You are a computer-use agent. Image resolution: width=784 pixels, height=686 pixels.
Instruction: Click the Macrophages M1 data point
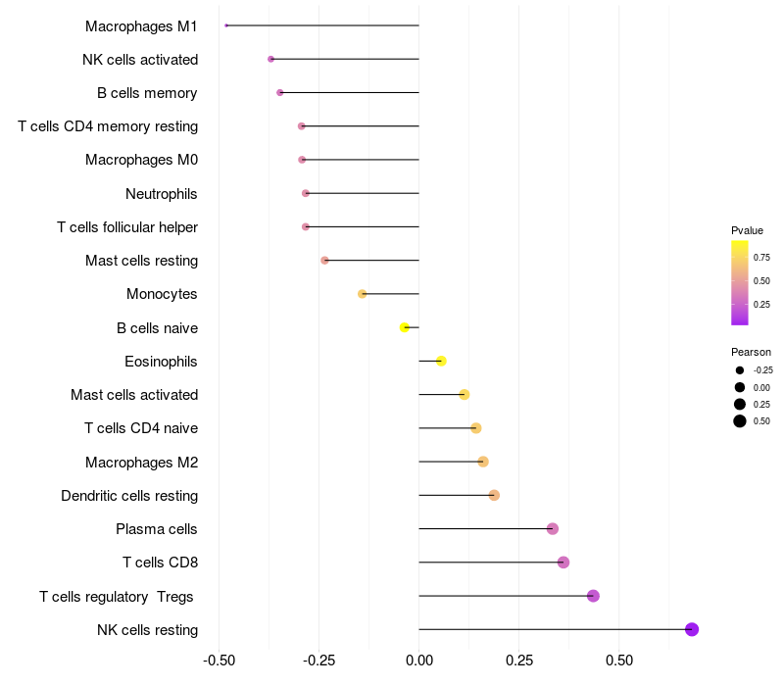pos(226,25)
